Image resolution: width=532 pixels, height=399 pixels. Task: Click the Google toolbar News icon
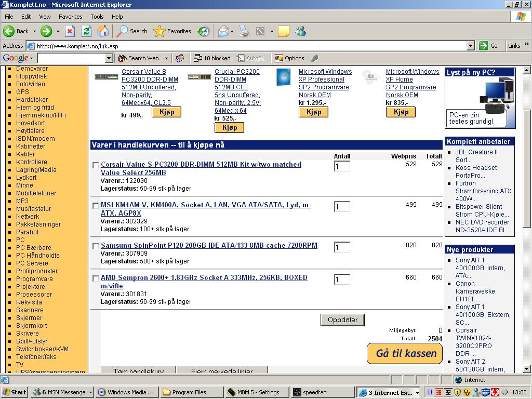tap(179, 58)
